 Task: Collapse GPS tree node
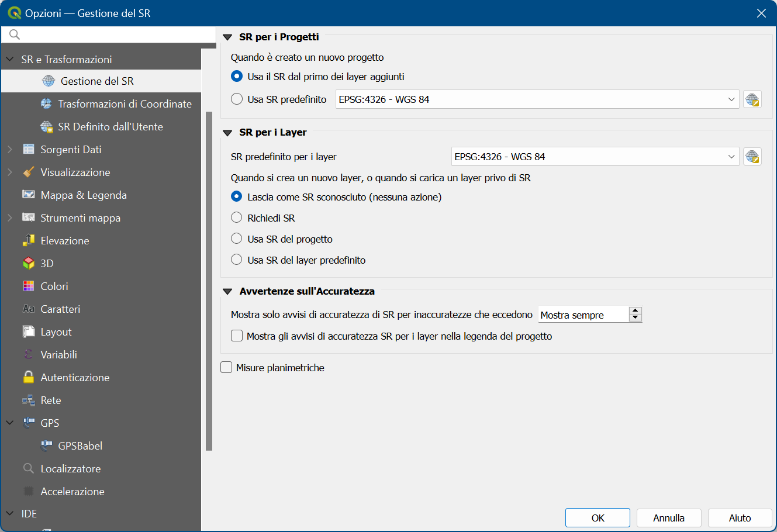click(x=10, y=423)
